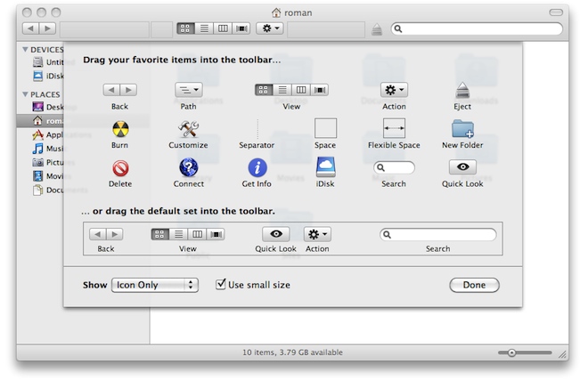Click the Quick Look eye in palette
Screen dimensions: 588x380
pos(462,167)
